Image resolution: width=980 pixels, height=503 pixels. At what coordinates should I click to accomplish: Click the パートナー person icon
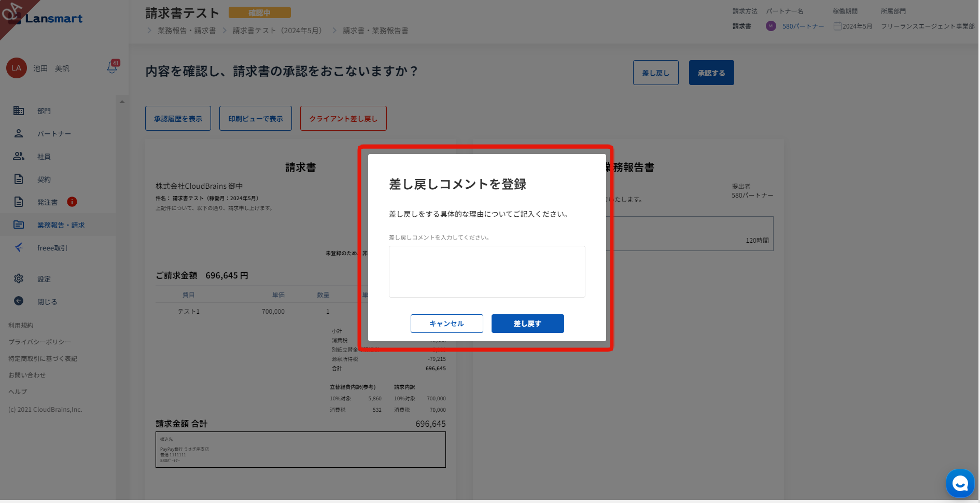coord(19,133)
